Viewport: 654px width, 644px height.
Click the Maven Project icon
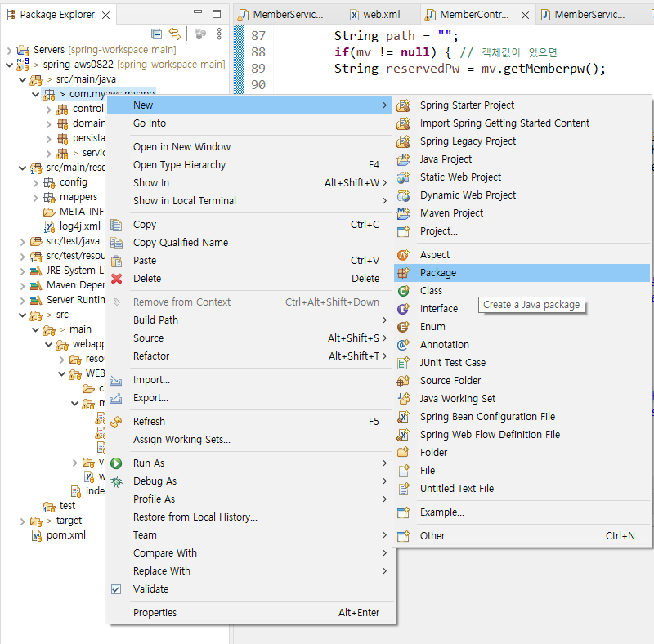[x=403, y=213]
